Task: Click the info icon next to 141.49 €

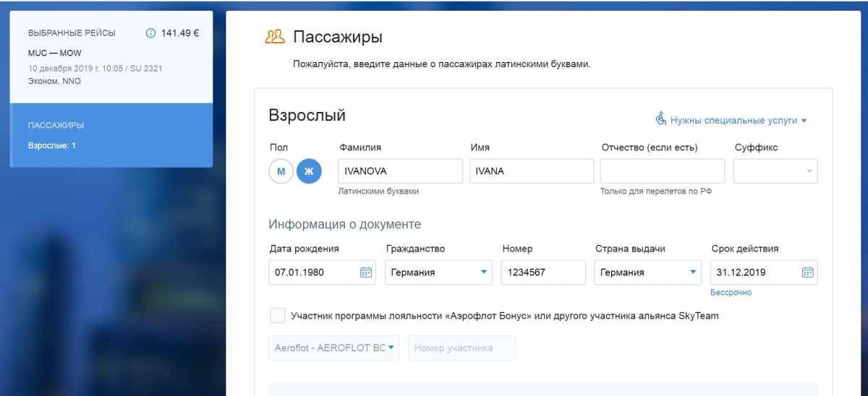Action: [150, 33]
